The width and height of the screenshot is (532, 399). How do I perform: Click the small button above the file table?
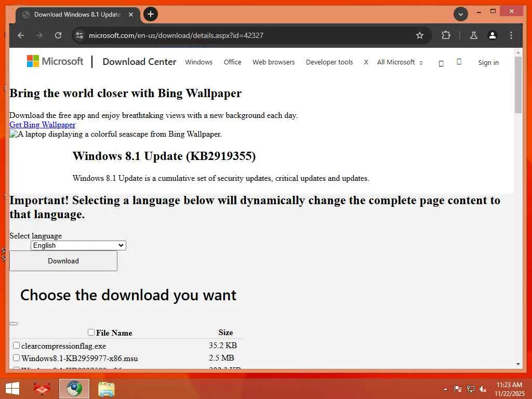[x=14, y=324]
